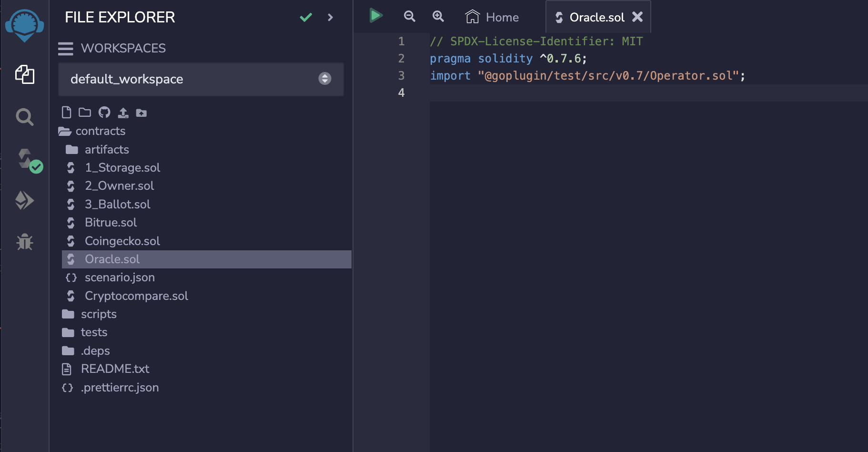Zoom out of the editor code

pyautogui.click(x=409, y=16)
